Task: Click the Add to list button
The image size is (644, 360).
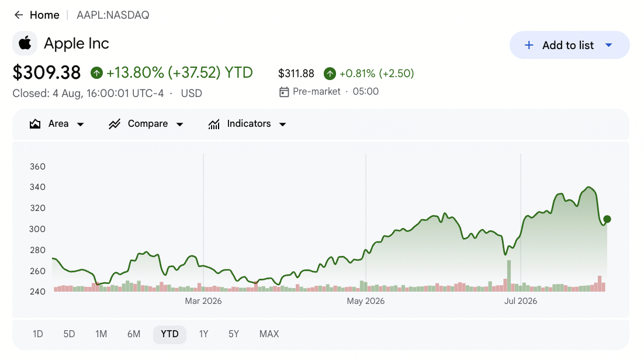Action: [x=569, y=45]
